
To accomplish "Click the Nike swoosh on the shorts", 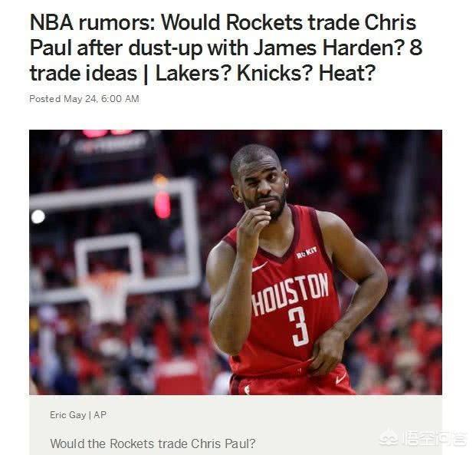I will point(340,379).
